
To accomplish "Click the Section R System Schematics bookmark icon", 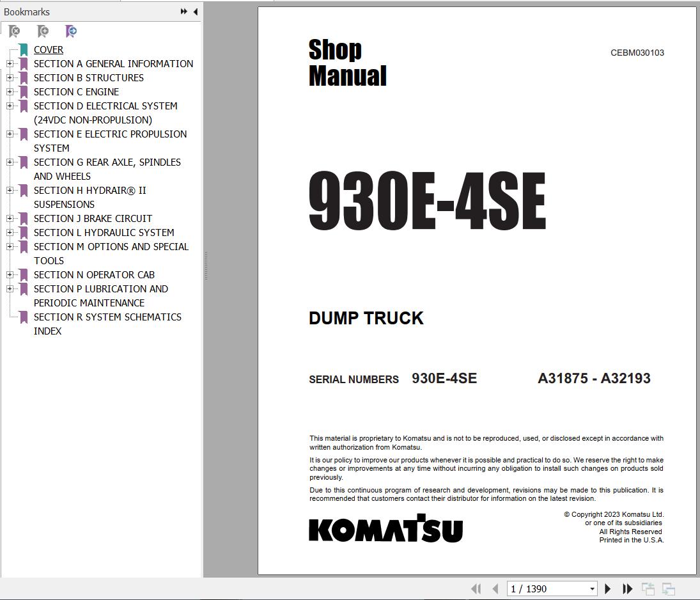I will (x=24, y=317).
